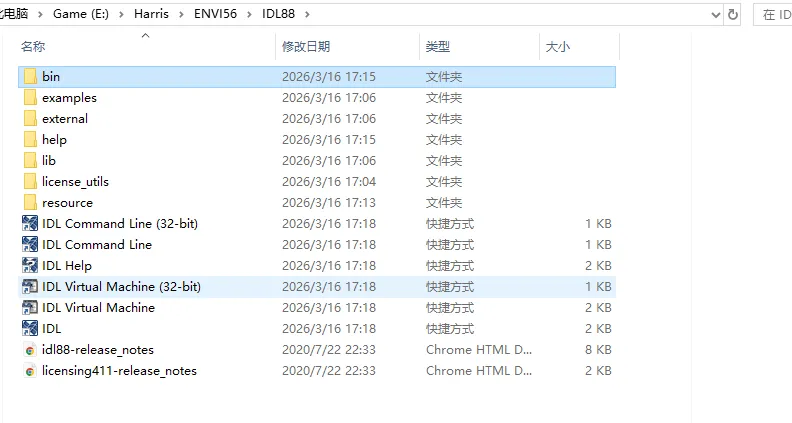
Task: Select the name IDL Virtual Machine (32-bit)
Action: tap(121, 287)
